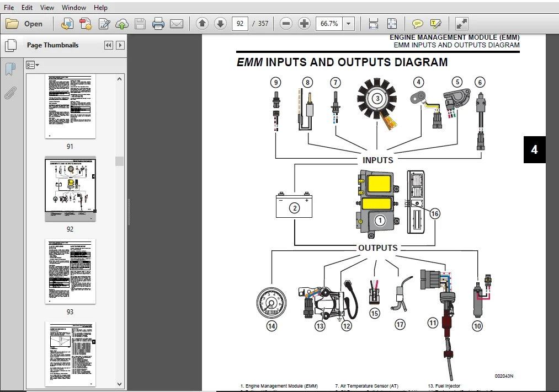This screenshot has height=392, width=559.
Task: Click 'Engine Management Module (EMM)' legend text
Action: (281, 386)
